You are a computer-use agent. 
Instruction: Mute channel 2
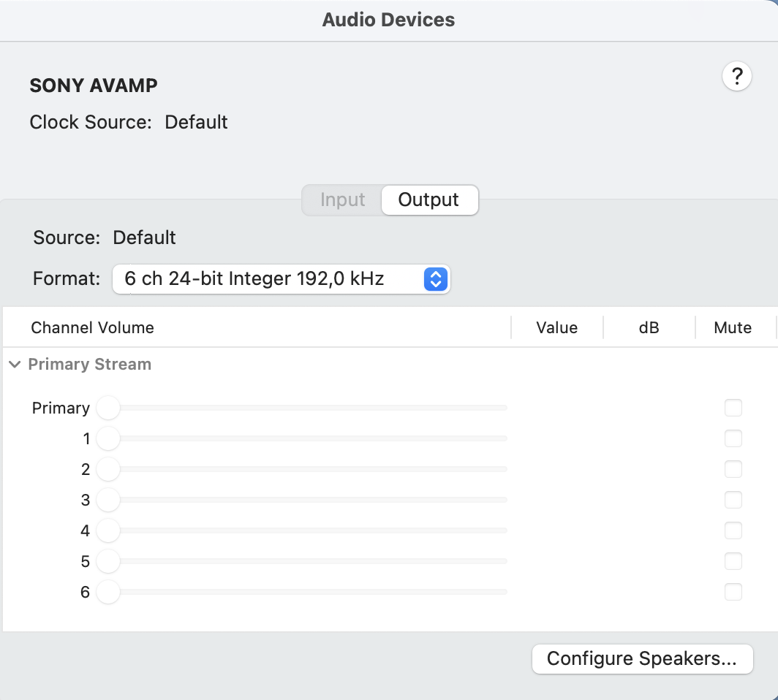pyautogui.click(x=733, y=469)
